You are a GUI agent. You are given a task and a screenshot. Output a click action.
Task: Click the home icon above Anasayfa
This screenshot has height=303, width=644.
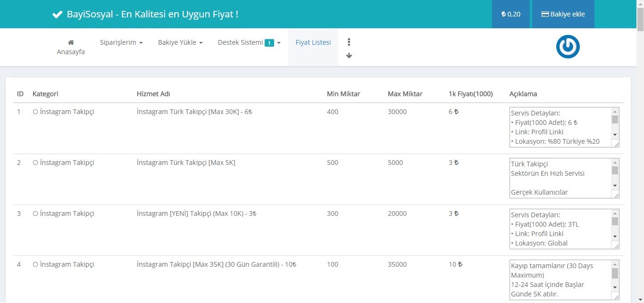71,42
